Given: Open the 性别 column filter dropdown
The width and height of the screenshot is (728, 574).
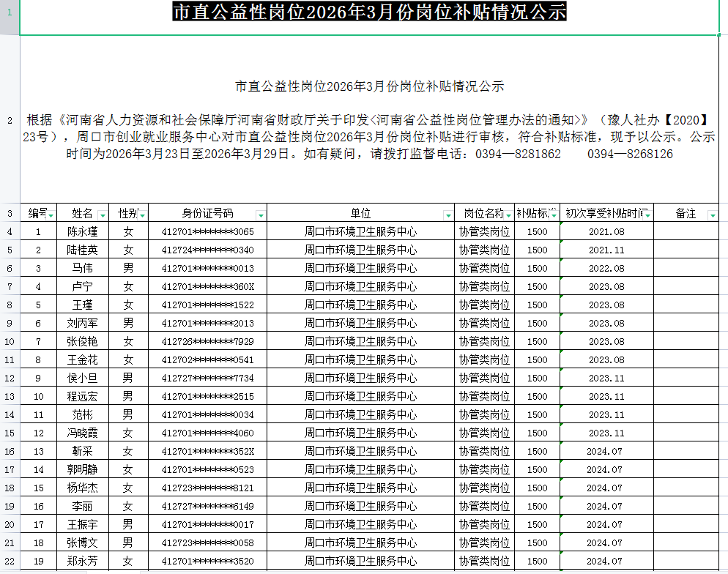Looking at the screenshot, I should (x=141, y=214).
